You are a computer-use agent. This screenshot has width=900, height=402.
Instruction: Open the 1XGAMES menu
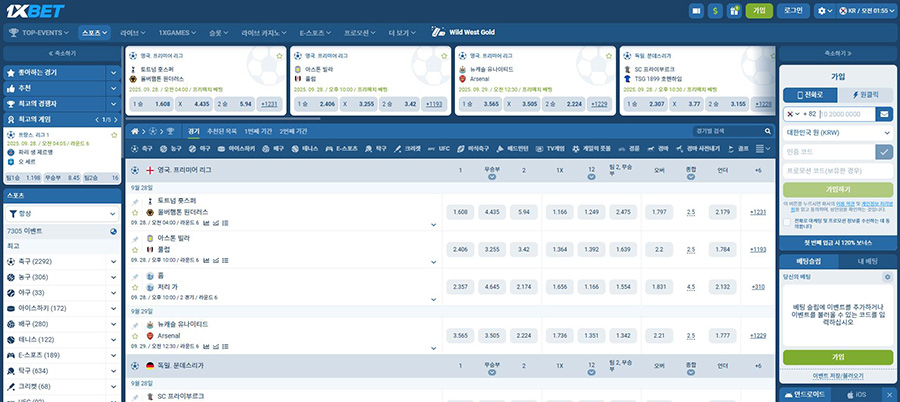click(177, 33)
